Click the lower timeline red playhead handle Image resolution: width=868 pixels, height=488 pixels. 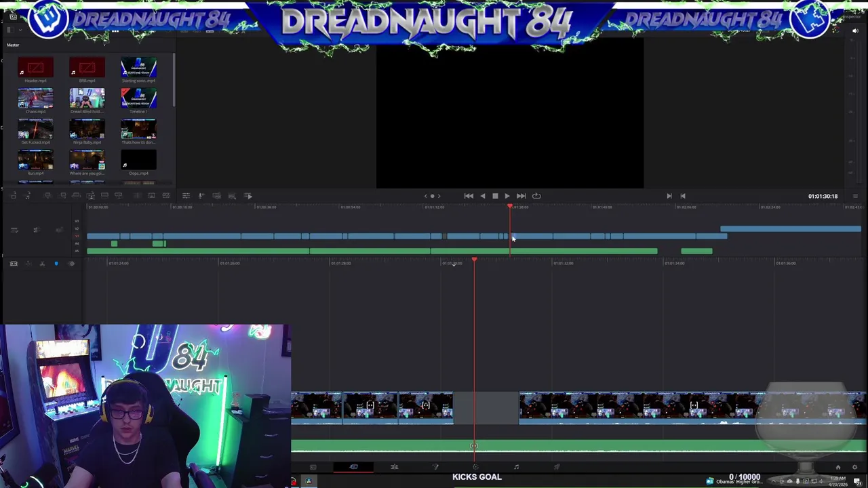[x=474, y=260]
